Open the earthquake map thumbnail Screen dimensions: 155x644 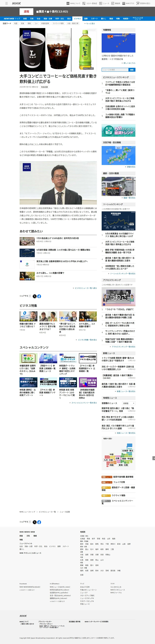coord(118,43)
